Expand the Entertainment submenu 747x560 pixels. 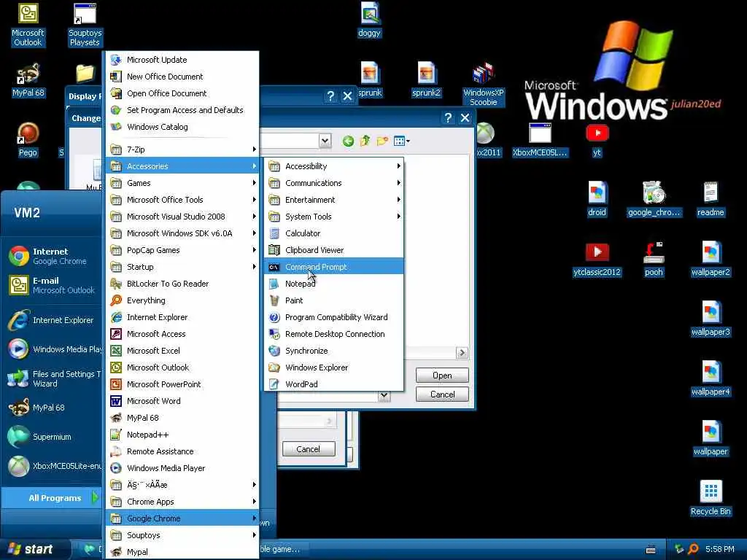tap(333, 200)
